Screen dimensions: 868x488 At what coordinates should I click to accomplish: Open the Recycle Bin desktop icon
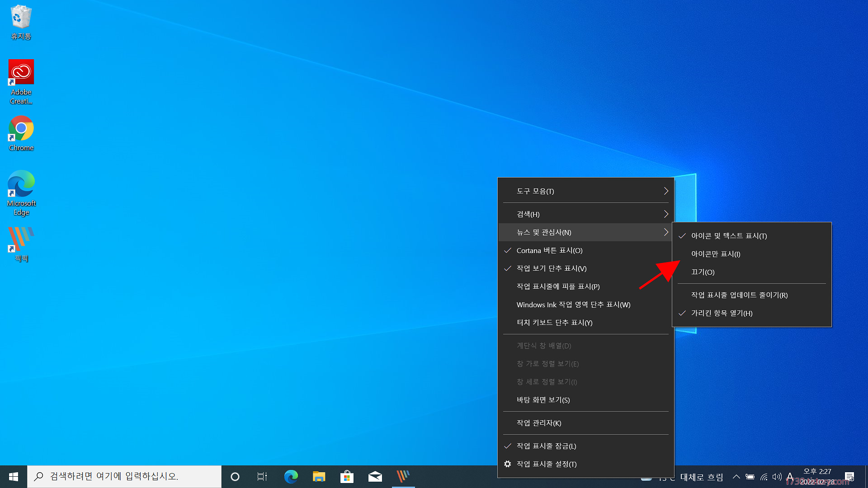coord(21,18)
